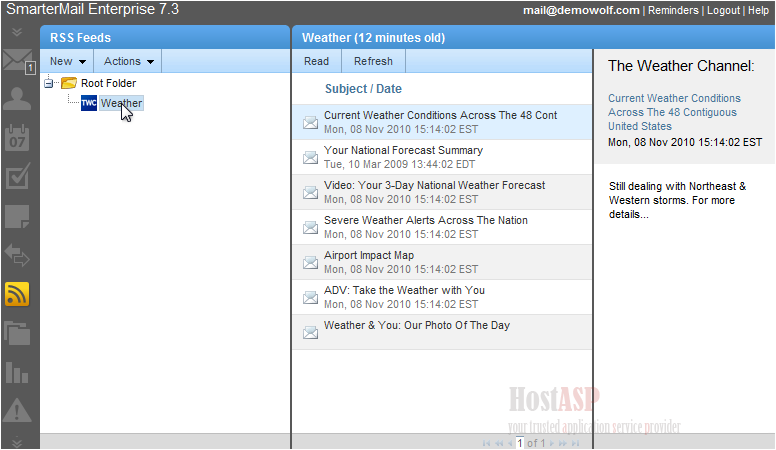This screenshot has width=776, height=450.
Task: Open the Help link
Action: tap(758, 10)
